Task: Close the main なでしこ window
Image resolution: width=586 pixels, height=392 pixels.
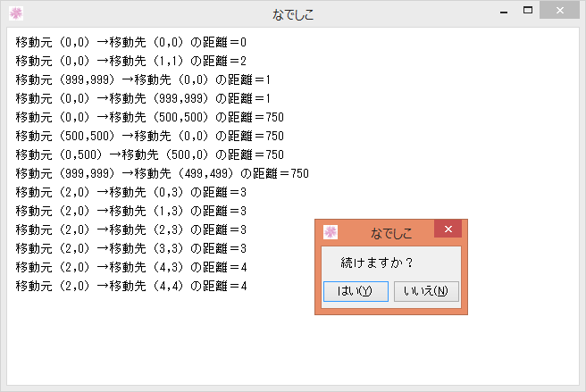Action: [559, 11]
